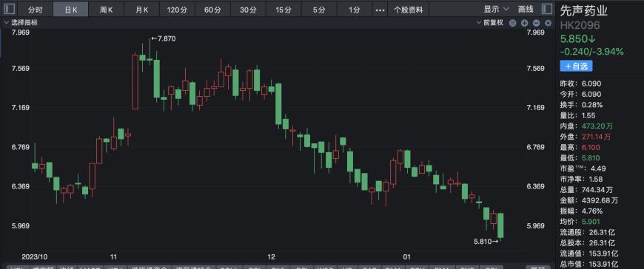Click the current price 5.850
This screenshot has height=269, width=644.
tap(578, 38)
